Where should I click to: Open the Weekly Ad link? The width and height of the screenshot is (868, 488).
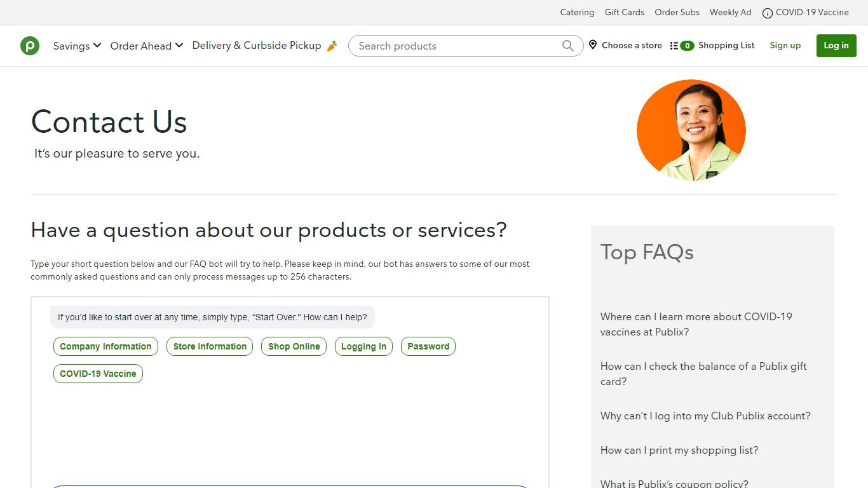click(x=731, y=12)
